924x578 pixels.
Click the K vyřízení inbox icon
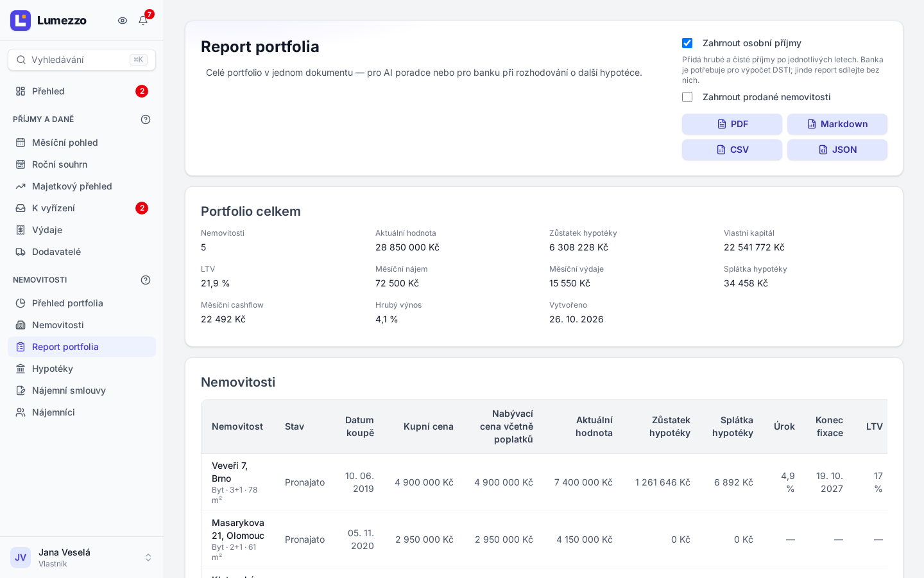(x=21, y=208)
